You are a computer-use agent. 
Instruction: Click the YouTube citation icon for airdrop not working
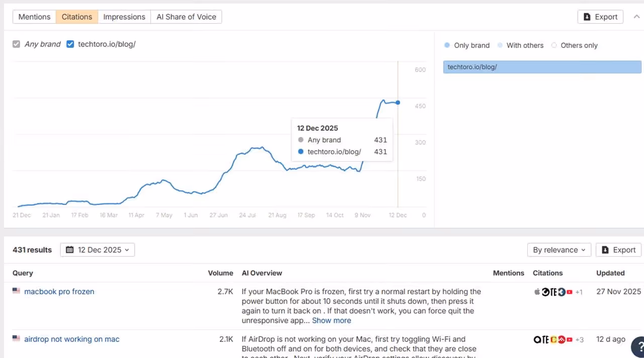pos(570,340)
